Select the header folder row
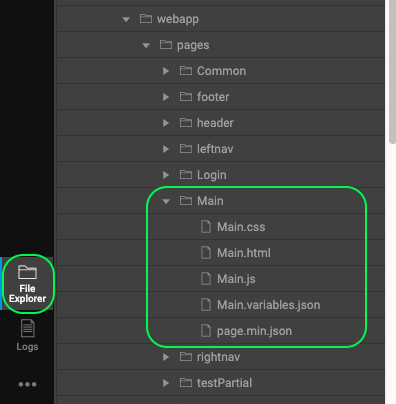Image resolution: width=396 pixels, height=404 pixels. pos(221,123)
